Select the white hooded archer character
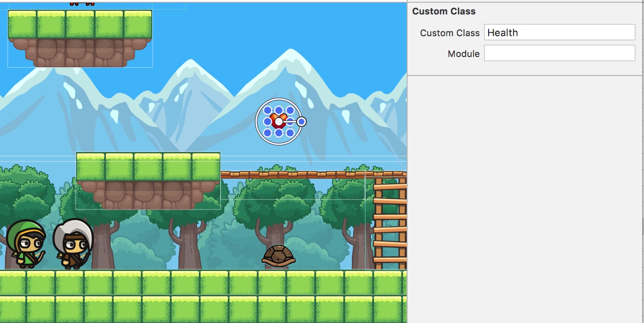 click(72, 244)
